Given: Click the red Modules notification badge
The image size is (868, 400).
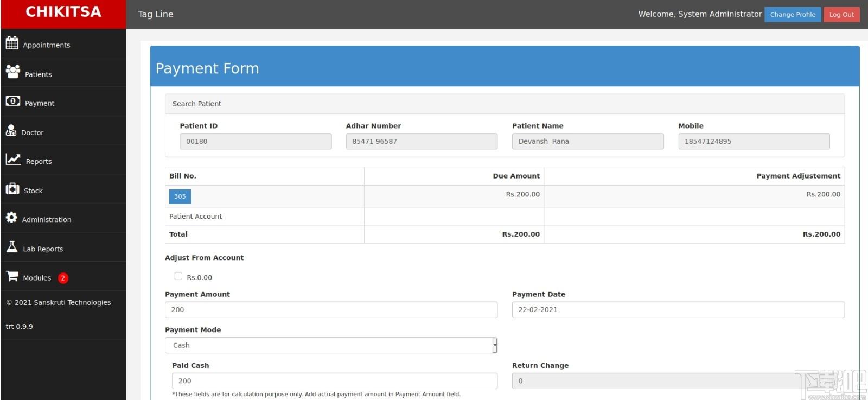Looking at the screenshot, I should (63, 278).
